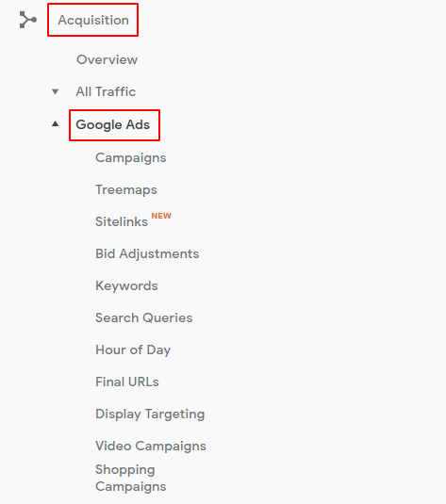This screenshot has width=446, height=504.
Task: Open the Video Campaigns report
Action: click(151, 447)
